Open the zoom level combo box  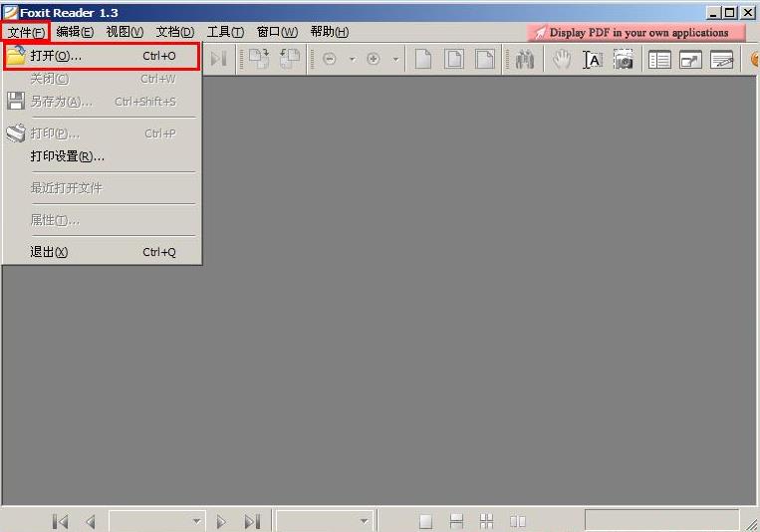click(x=325, y=521)
